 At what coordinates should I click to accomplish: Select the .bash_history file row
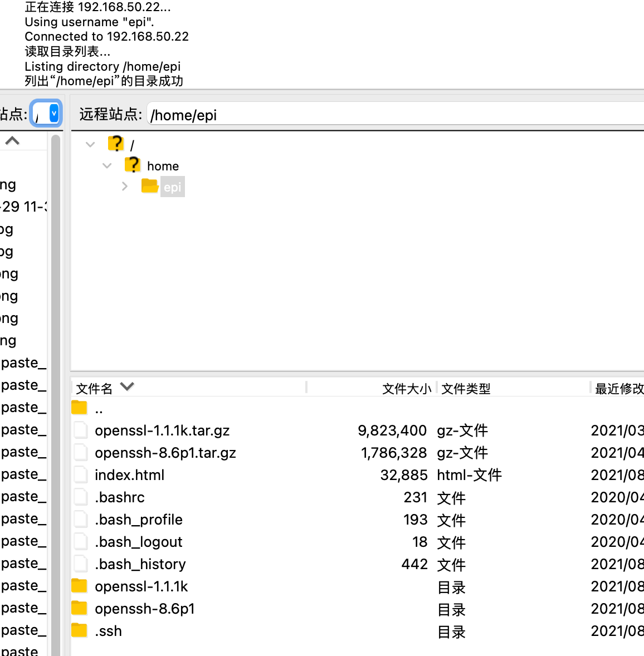tap(140, 564)
